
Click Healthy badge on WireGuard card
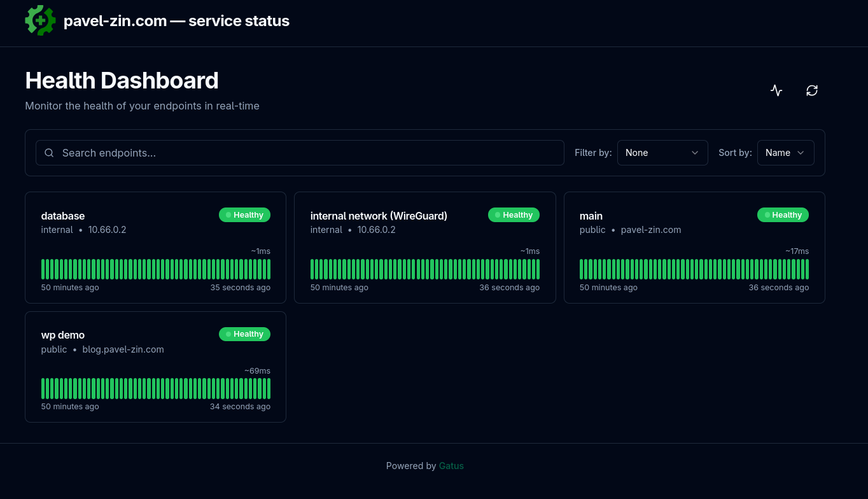click(x=514, y=215)
